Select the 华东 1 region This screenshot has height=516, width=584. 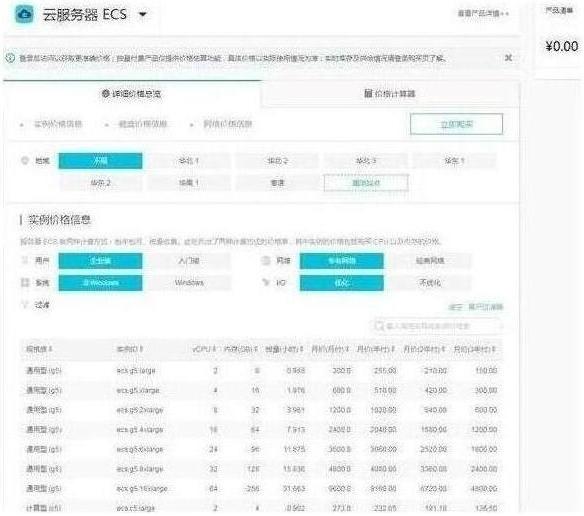454,161
